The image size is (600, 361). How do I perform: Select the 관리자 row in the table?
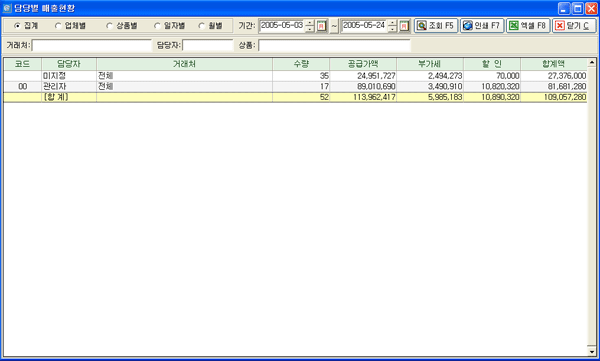point(295,87)
